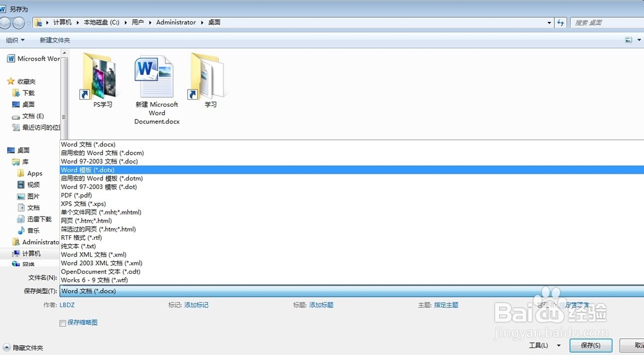Viewport: 644px width, 355px height.
Task: Click 用户 in the address breadcrumb
Action: click(138, 23)
